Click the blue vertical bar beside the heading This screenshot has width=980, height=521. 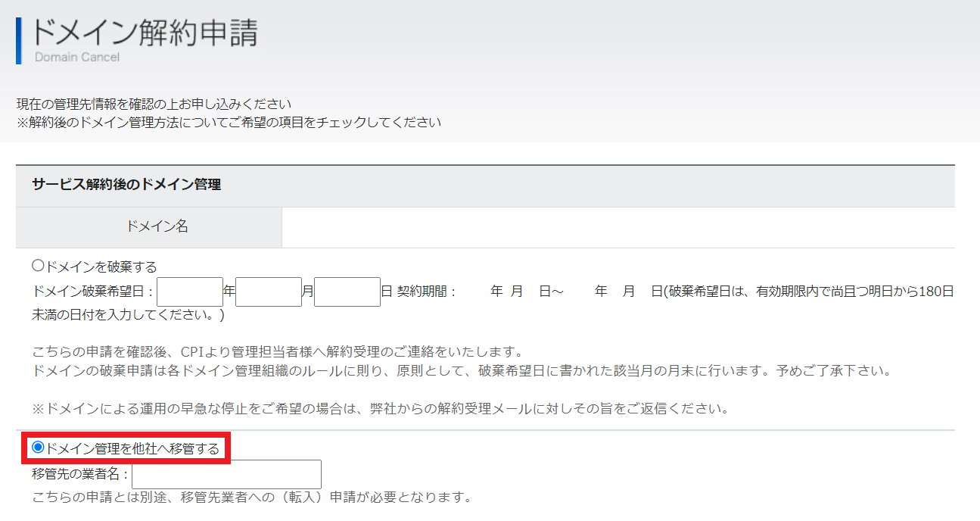point(19,40)
